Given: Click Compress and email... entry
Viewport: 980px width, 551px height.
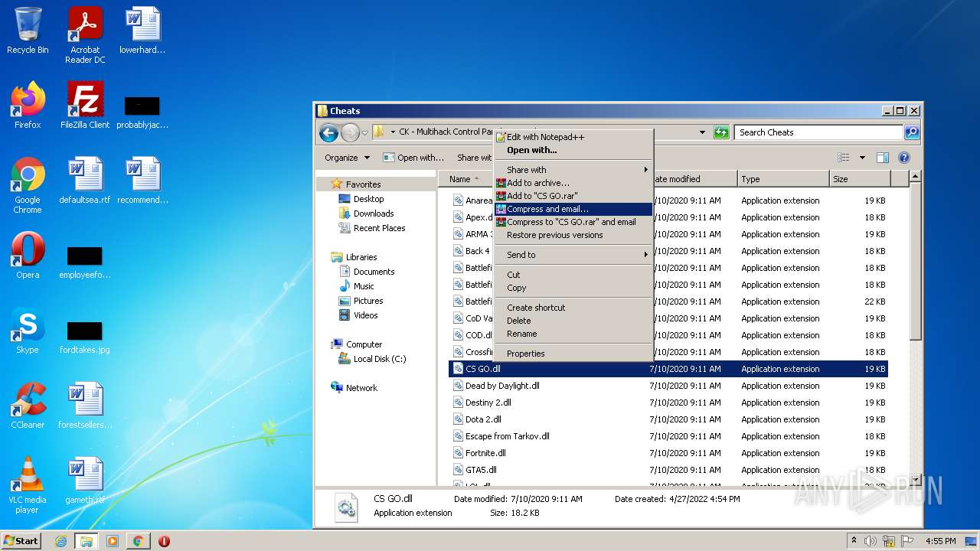Looking at the screenshot, I should coord(573,209).
